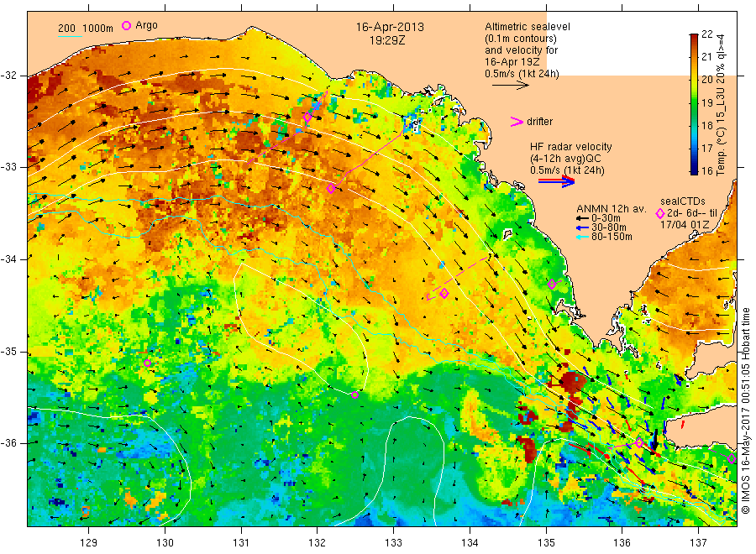Click the 22 label on the temperature scale

706,34
